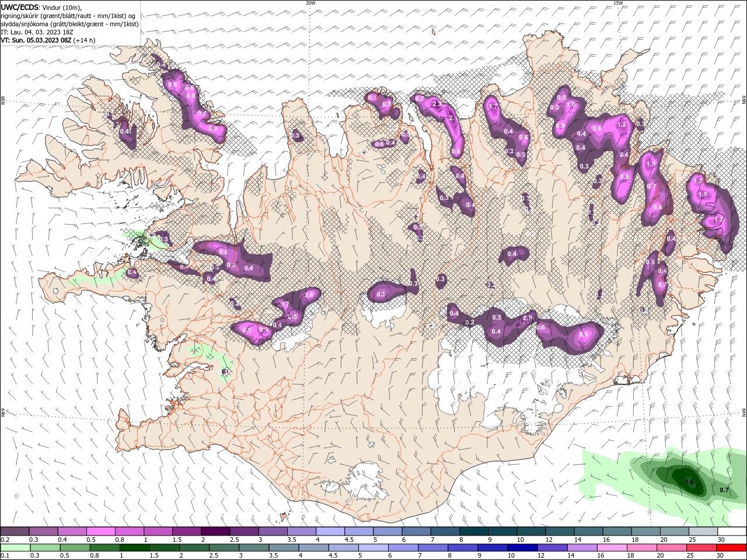Click the 0.7 rain value in green offshore area
Viewport: 747px width, 560px height.
724,491
